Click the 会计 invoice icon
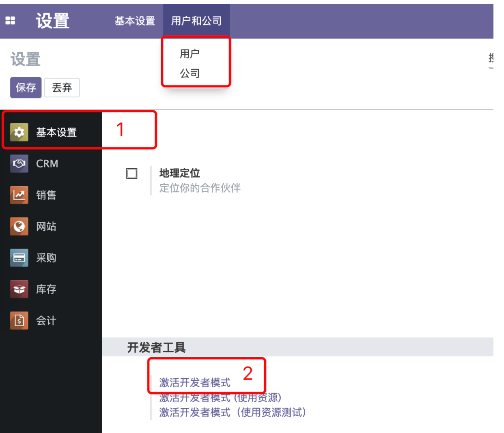504x433 pixels. pyautogui.click(x=19, y=321)
